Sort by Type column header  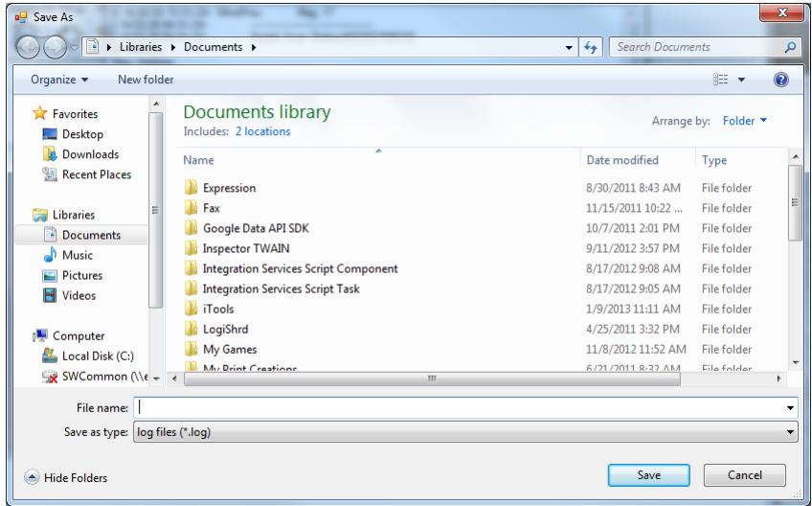714,161
